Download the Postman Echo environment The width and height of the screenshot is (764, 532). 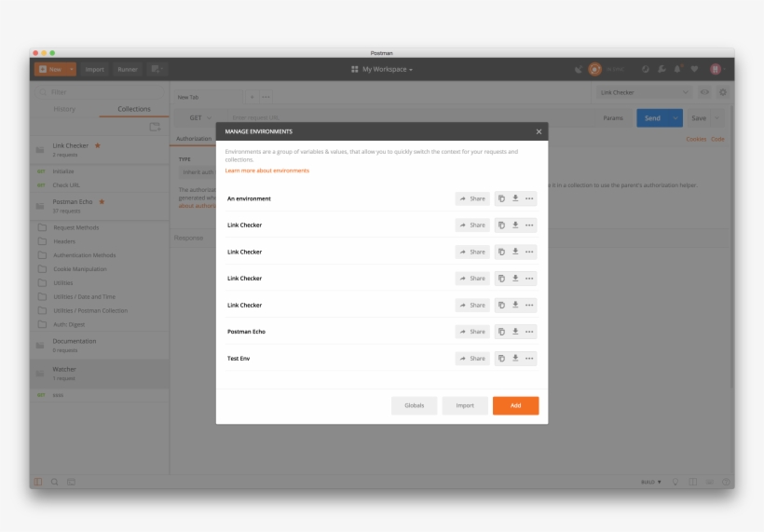point(515,332)
